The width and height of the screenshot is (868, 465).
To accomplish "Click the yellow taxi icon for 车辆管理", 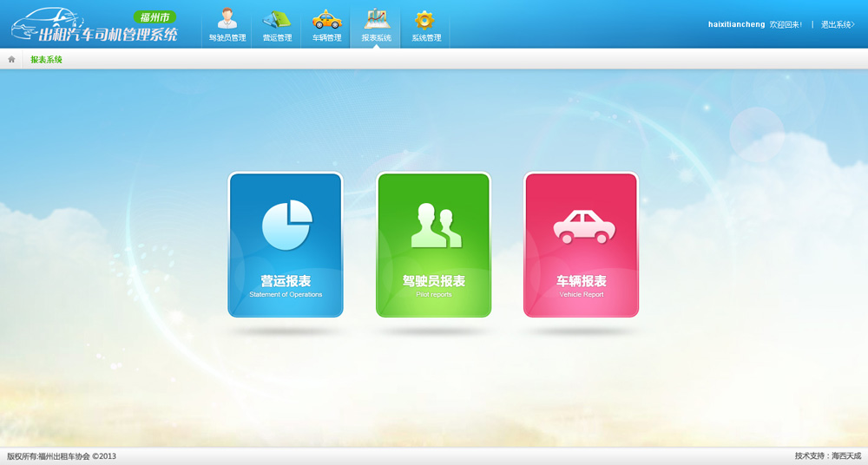I will click(x=326, y=19).
